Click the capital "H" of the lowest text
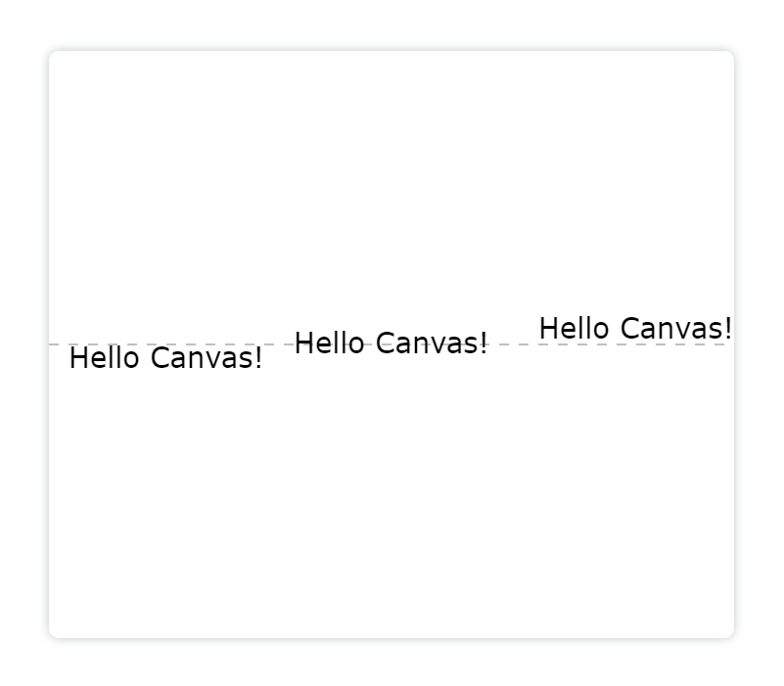This screenshot has width=784, height=686. pos(77,358)
